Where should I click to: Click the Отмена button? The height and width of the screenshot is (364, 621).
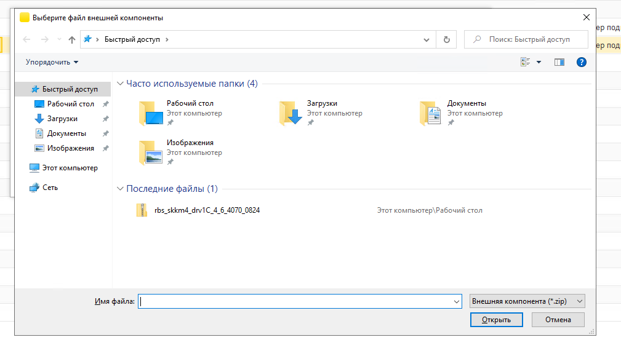click(558, 320)
